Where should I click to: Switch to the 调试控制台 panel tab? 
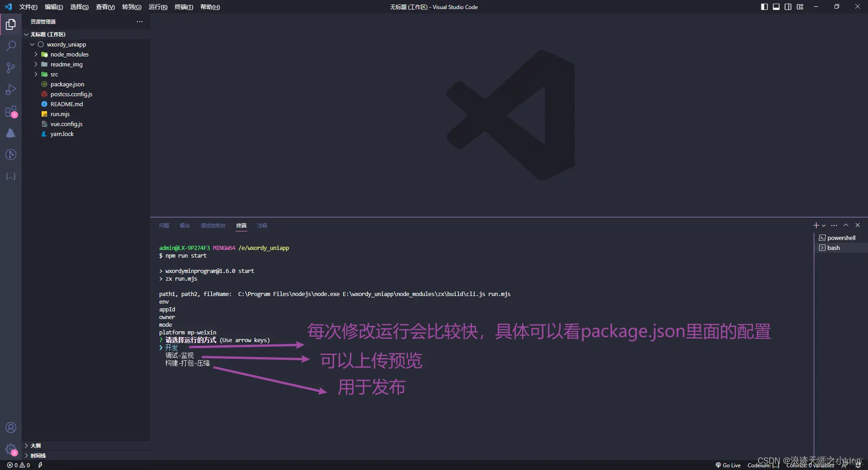tap(213, 226)
